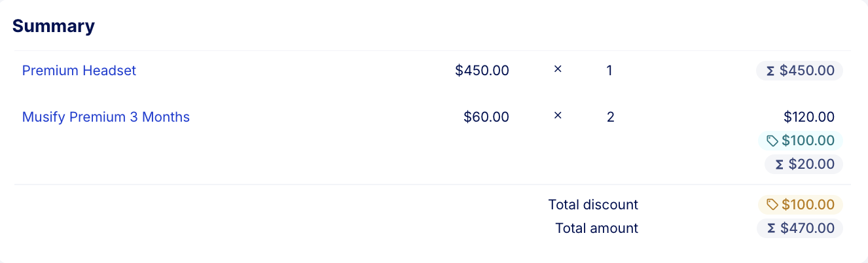Click the multiply symbol in the Headset row
This screenshot has width=868, height=263.
(x=558, y=69)
